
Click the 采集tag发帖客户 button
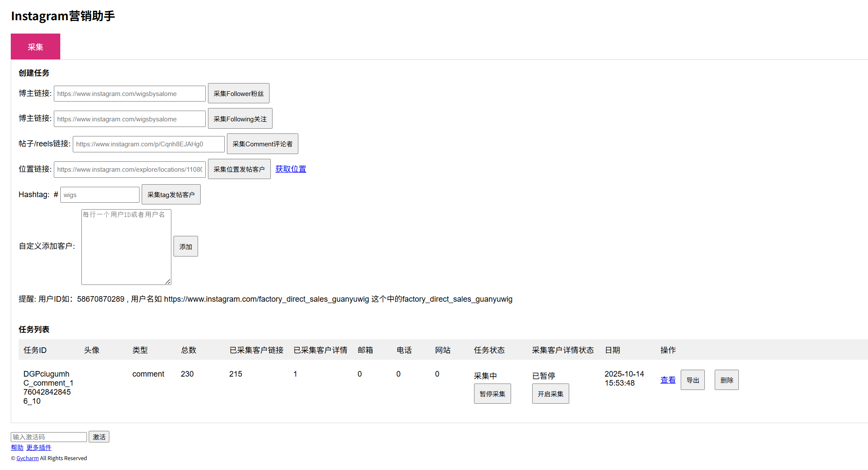point(171,195)
